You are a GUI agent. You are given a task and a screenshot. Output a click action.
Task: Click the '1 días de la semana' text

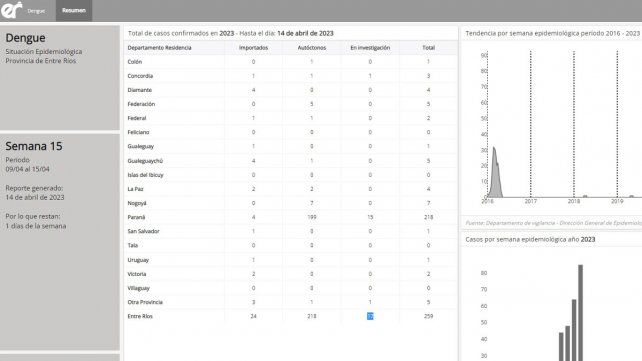click(x=36, y=226)
